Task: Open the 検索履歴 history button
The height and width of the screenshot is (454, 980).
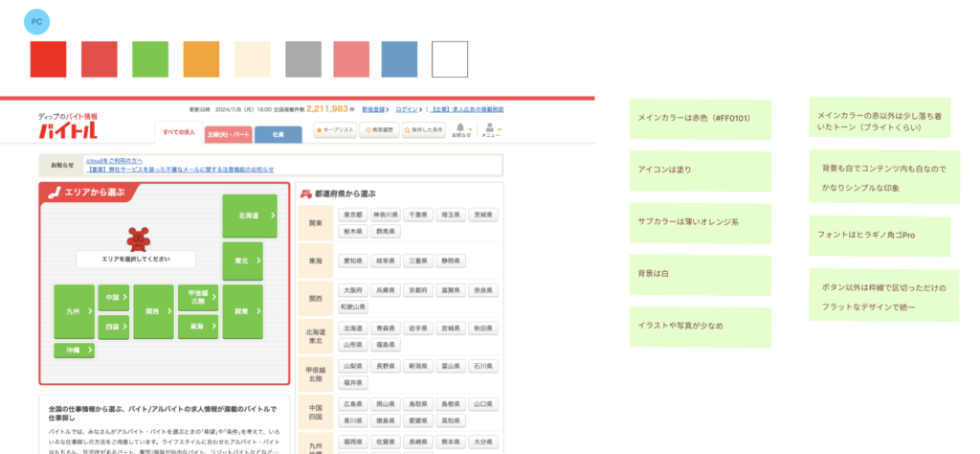Action: click(x=379, y=130)
